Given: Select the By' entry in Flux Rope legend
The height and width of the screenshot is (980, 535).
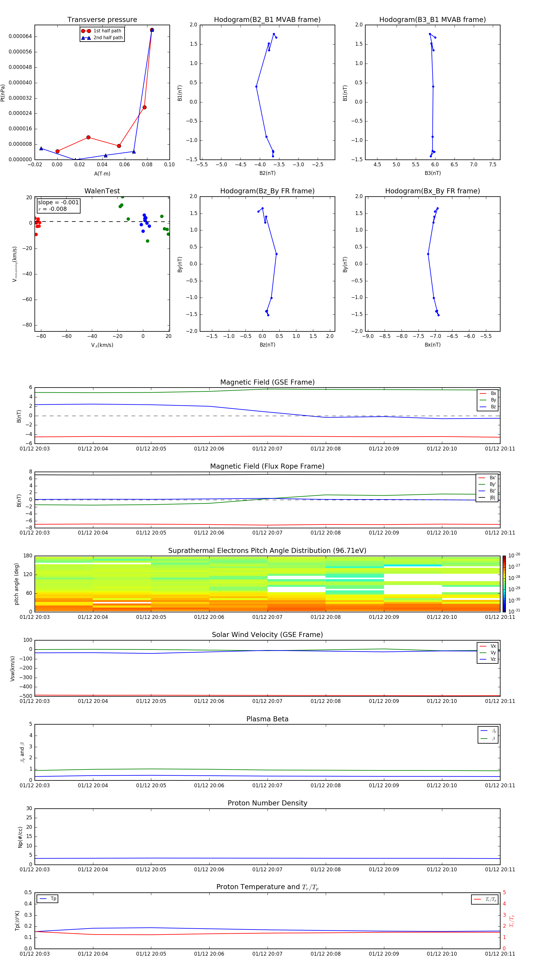Looking at the screenshot, I should pos(487,485).
